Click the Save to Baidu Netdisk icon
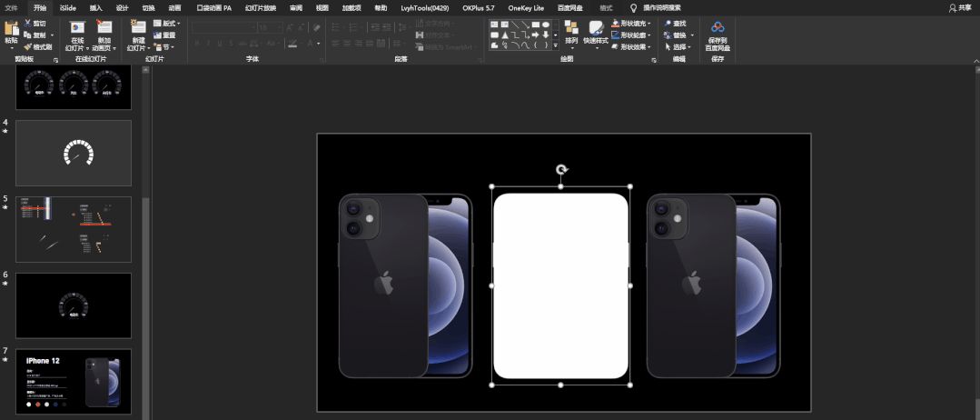The width and height of the screenshot is (980, 420). (x=718, y=28)
